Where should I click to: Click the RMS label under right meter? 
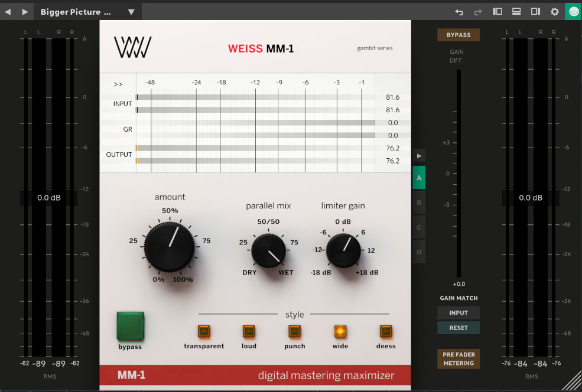click(x=532, y=377)
